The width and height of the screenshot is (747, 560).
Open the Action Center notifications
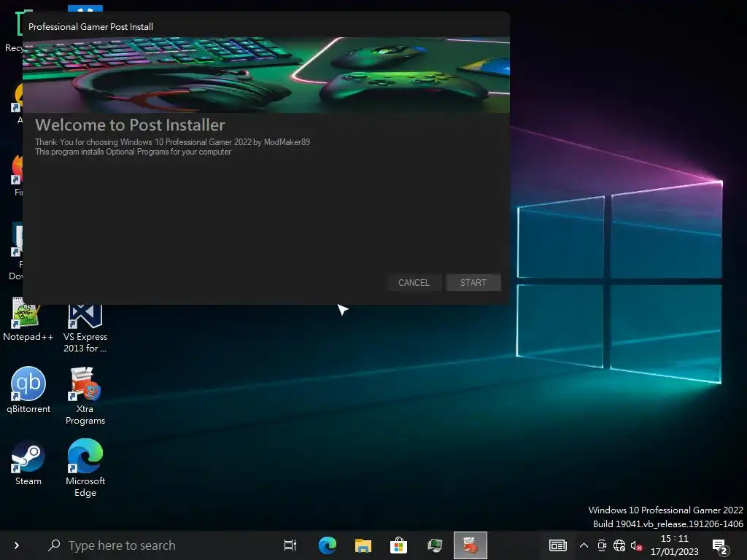720,546
